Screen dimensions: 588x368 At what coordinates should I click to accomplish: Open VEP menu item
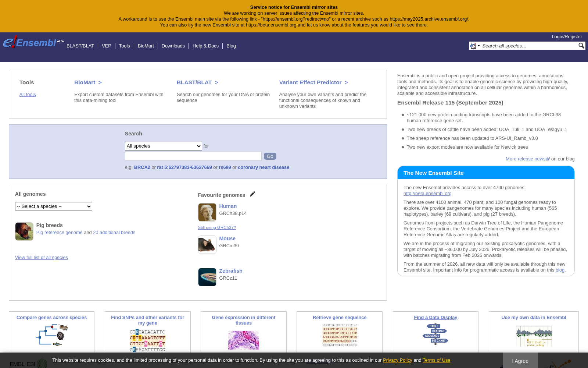coord(107,46)
